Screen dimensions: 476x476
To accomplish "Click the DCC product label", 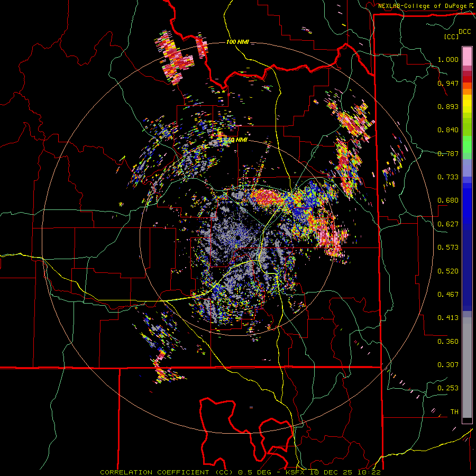I will coord(465,32).
